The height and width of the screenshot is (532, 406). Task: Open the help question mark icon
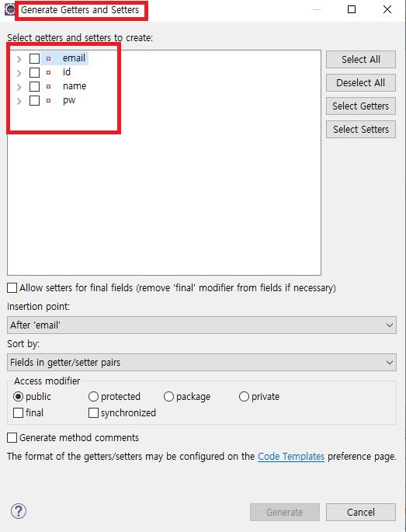19,511
